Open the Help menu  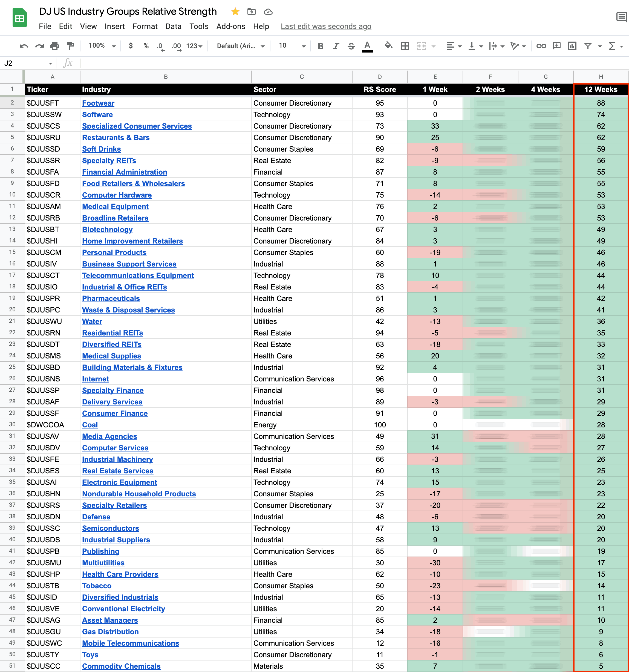click(x=261, y=26)
